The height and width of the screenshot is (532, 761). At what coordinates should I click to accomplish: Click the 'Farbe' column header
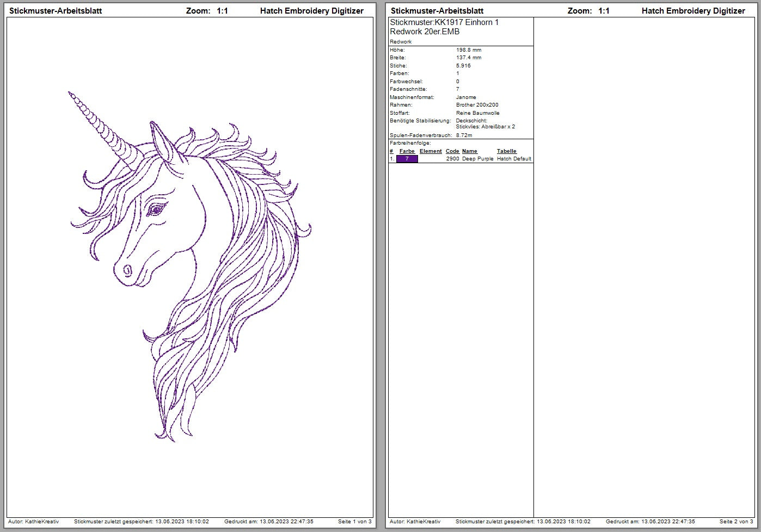407,151
